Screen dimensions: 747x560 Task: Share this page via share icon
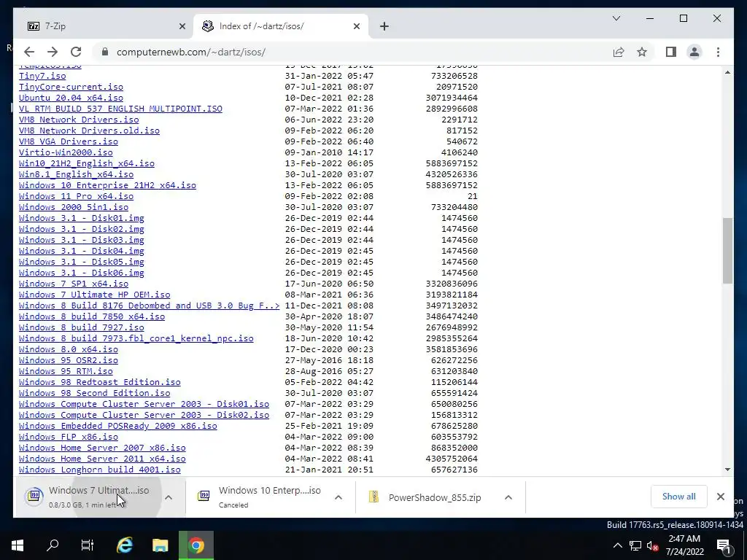click(619, 52)
